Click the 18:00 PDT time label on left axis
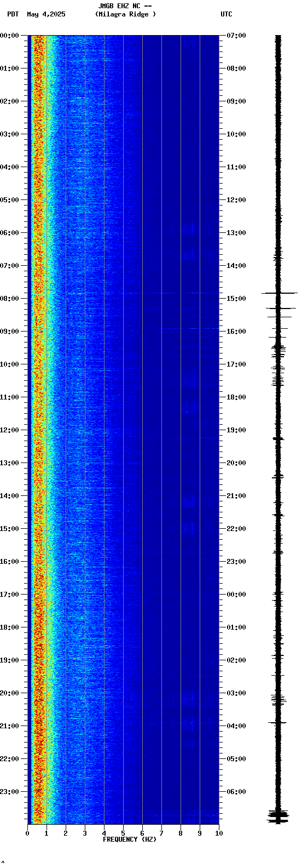 pyautogui.click(x=9, y=627)
